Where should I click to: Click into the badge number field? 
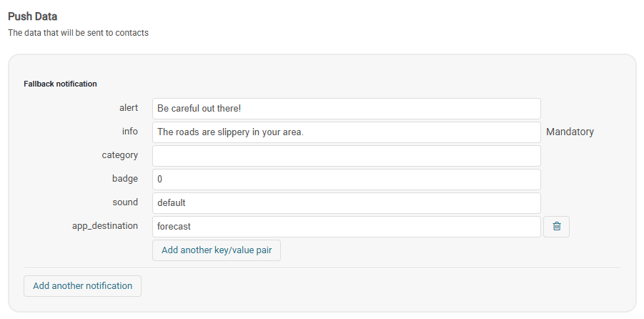tap(346, 180)
